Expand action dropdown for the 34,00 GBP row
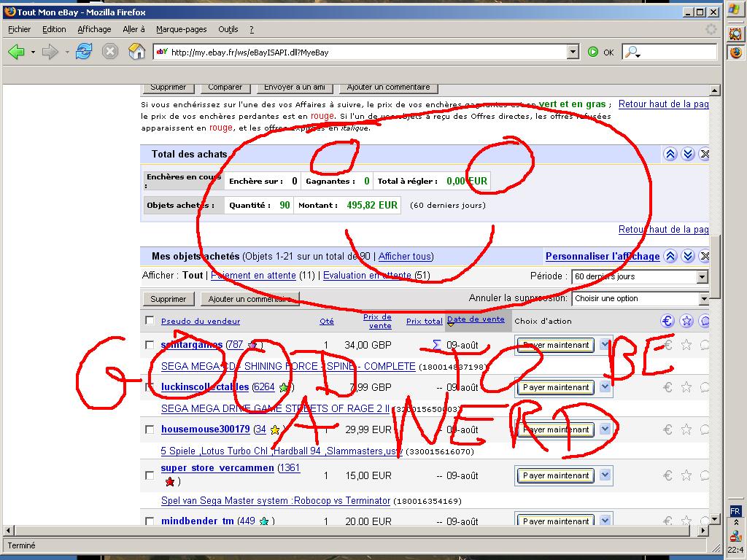This screenshot has width=747, height=560. 605,344
